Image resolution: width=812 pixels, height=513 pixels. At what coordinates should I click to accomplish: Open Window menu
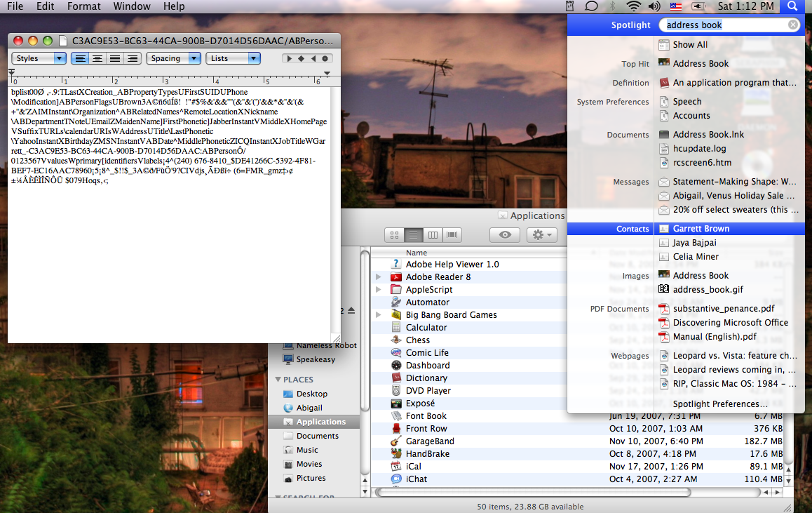point(132,6)
